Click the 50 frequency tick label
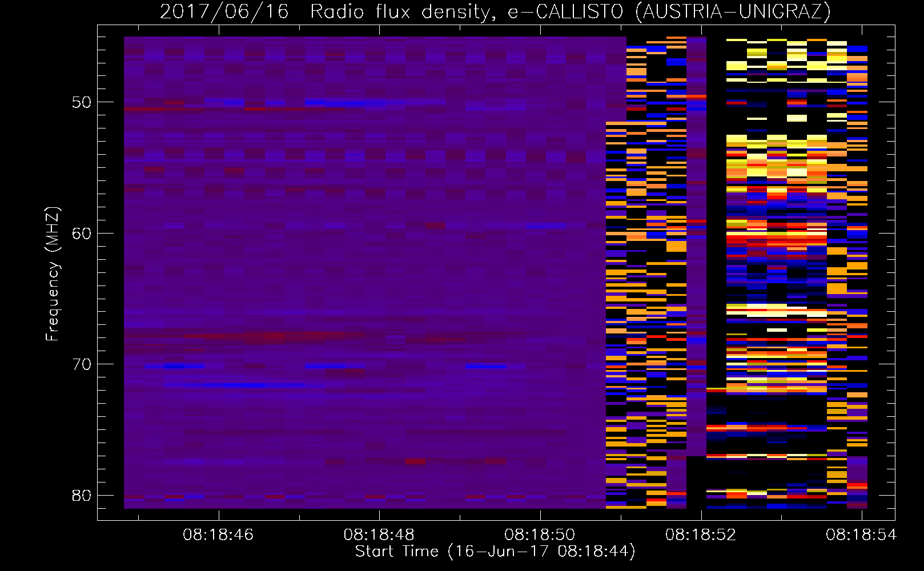The image size is (924, 571). 82,103
